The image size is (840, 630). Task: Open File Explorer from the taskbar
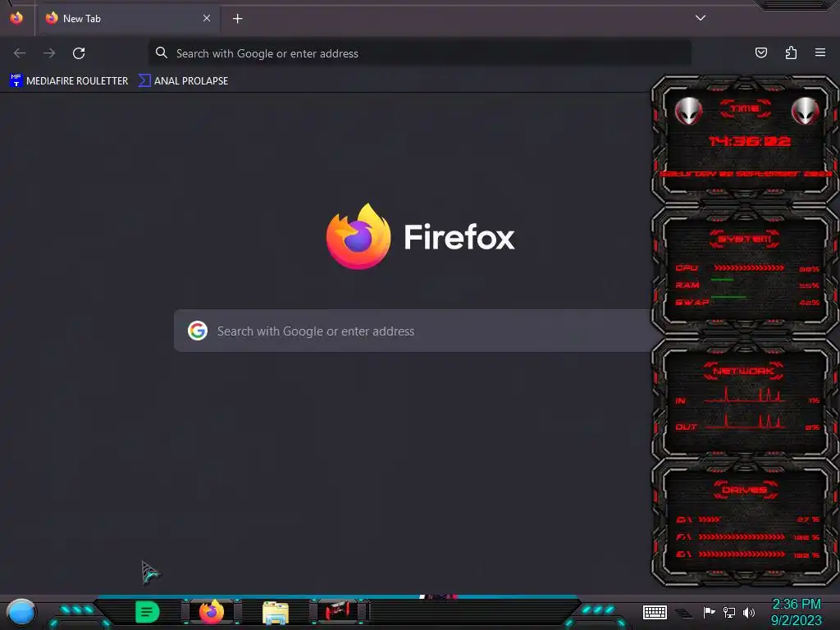point(276,613)
